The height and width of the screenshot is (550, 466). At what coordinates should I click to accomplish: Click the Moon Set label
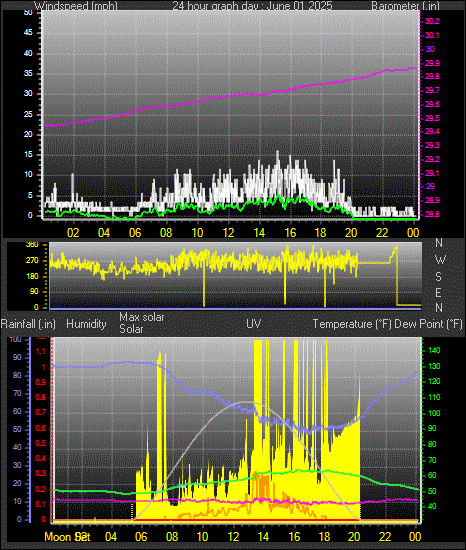[67, 537]
